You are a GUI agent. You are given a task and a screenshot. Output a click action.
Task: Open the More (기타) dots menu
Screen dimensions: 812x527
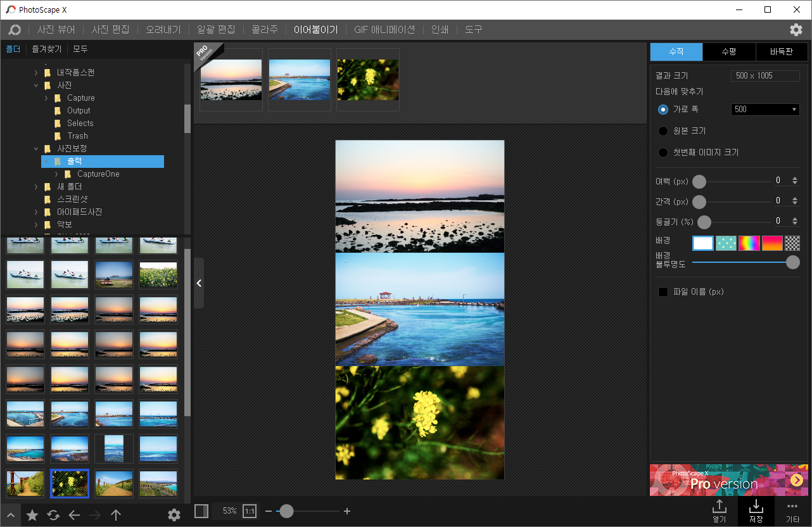pyautogui.click(x=792, y=511)
